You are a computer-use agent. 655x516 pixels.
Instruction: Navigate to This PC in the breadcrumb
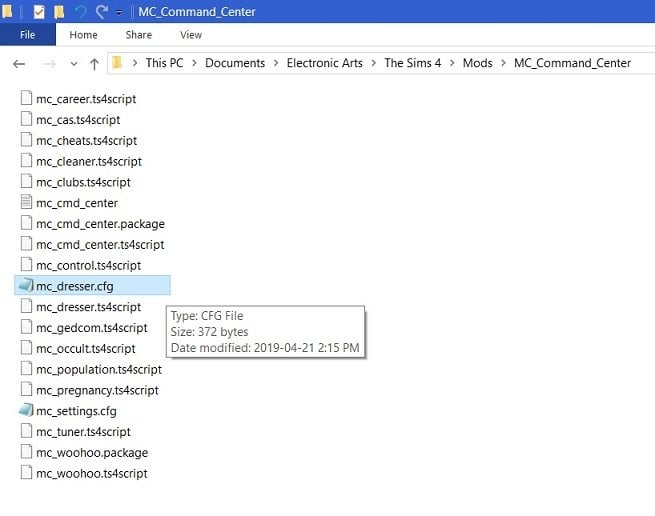coord(164,63)
